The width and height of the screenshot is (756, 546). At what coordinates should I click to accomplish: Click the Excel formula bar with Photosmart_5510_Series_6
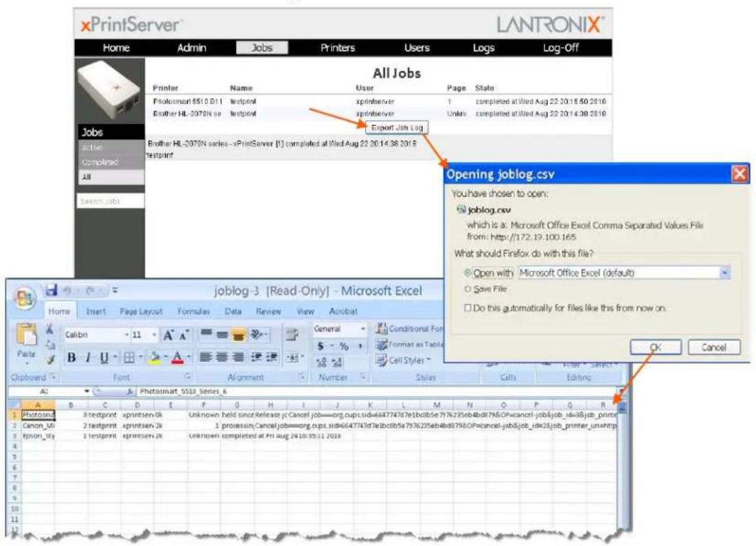coord(376,391)
